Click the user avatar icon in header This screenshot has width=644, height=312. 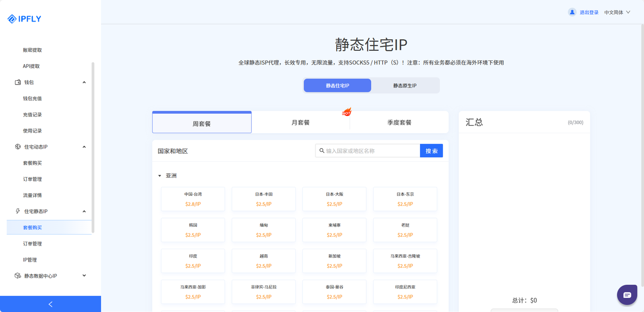pos(572,12)
